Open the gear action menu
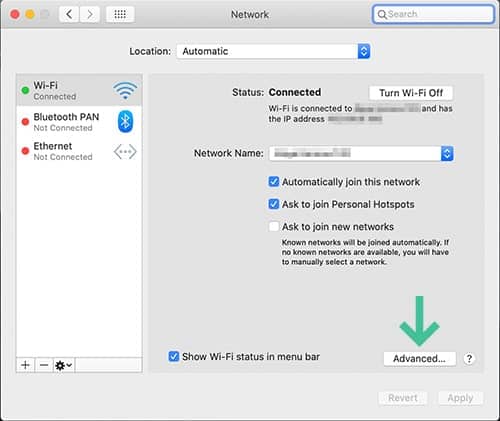The image size is (500, 421). coord(64,365)
